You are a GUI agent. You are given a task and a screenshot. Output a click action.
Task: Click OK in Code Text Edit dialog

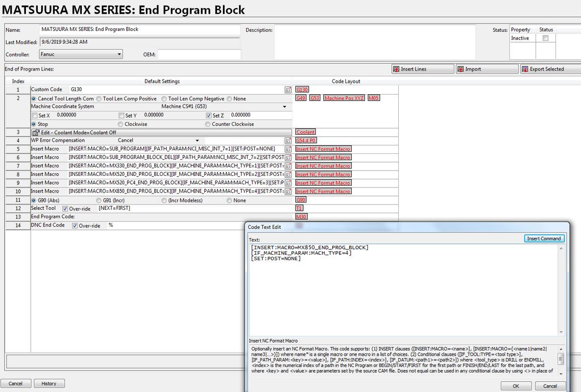(x=516, y=386)
